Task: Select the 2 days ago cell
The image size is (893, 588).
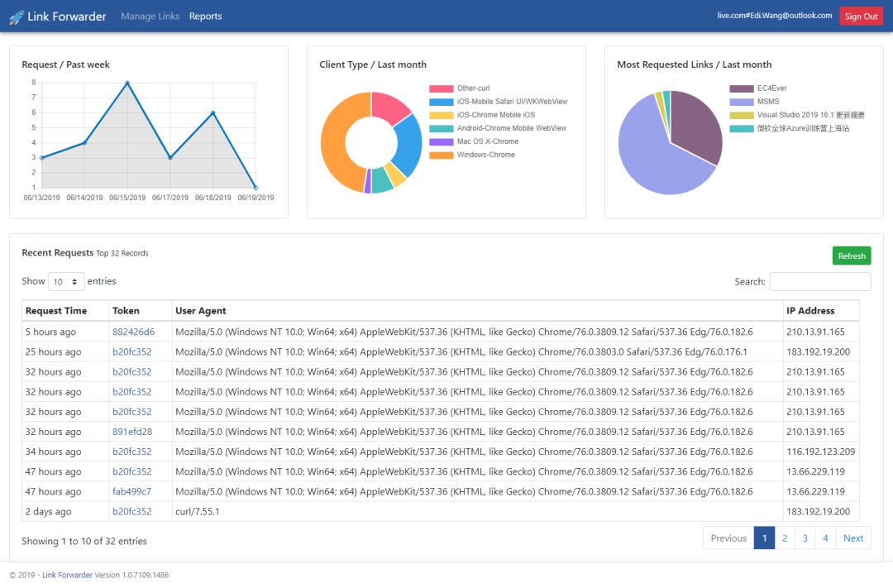Action: click(x=65, y=511)
